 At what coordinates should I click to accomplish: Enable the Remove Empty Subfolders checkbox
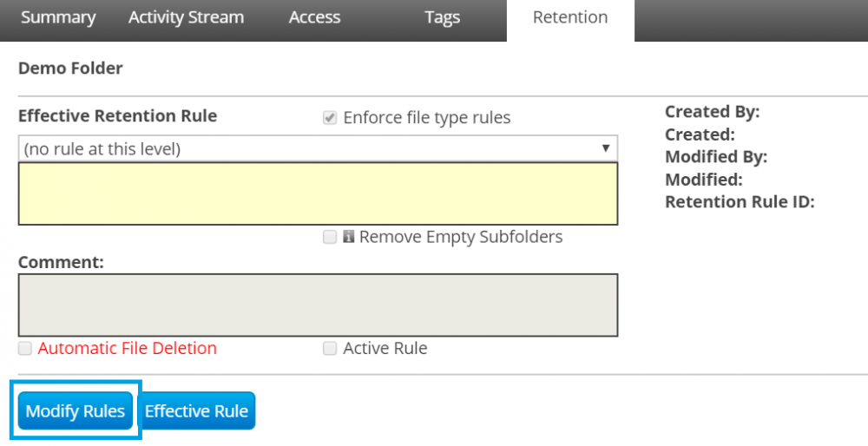[330, 237]
